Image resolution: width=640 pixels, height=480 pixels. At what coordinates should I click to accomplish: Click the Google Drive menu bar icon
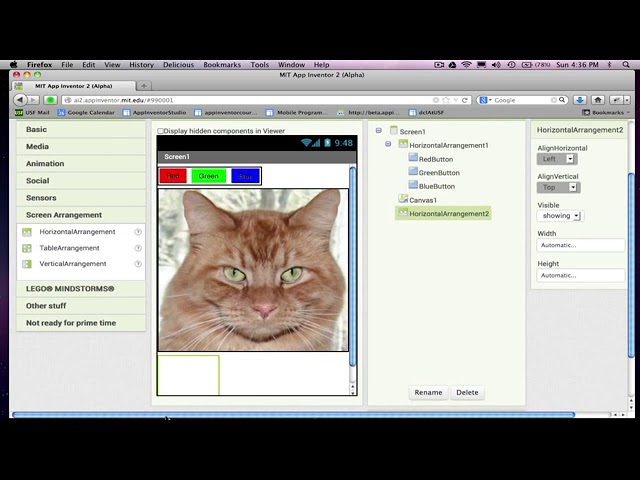tap(452, 64)
